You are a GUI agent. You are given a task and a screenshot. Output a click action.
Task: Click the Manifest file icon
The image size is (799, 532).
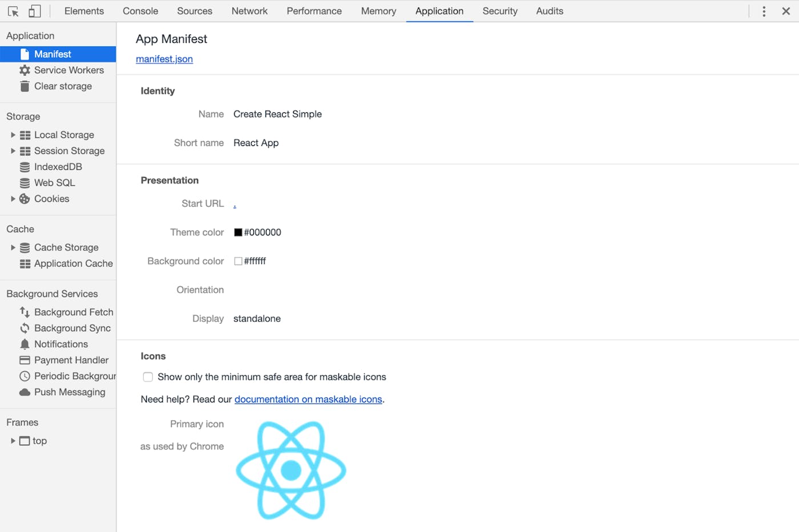(x=25, y=54)
